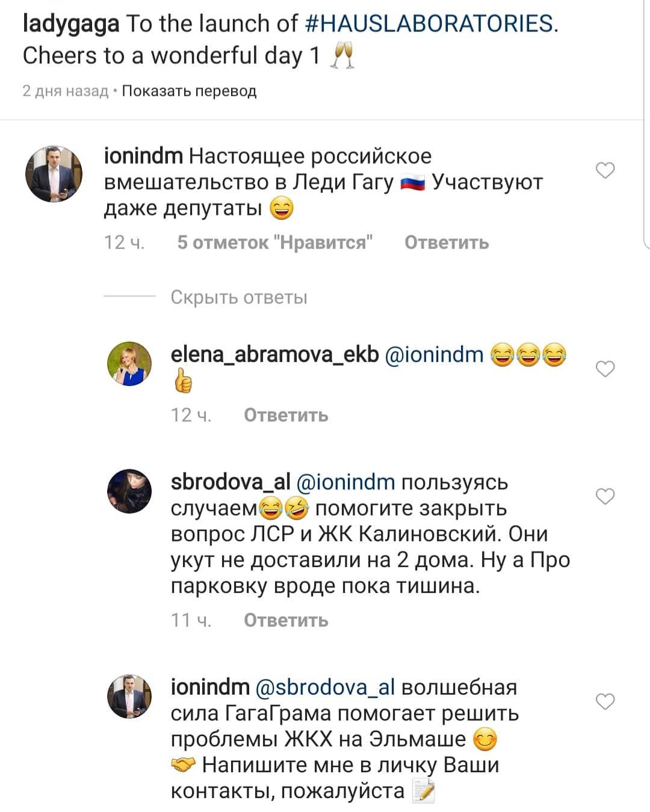The height and width of the screenshot is (812, 650).
Task: Open @ionindm mention in sbrodova_al's reply
Action: coord(346,482)
